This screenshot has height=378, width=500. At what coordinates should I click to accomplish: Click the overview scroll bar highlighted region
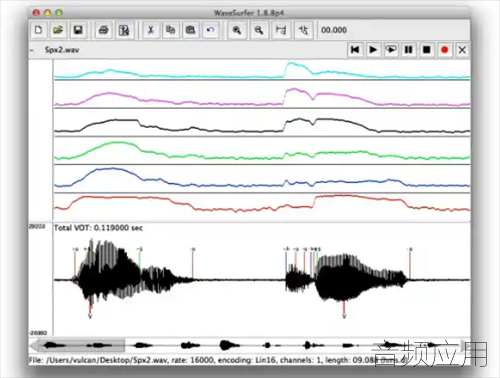(82, 345)
